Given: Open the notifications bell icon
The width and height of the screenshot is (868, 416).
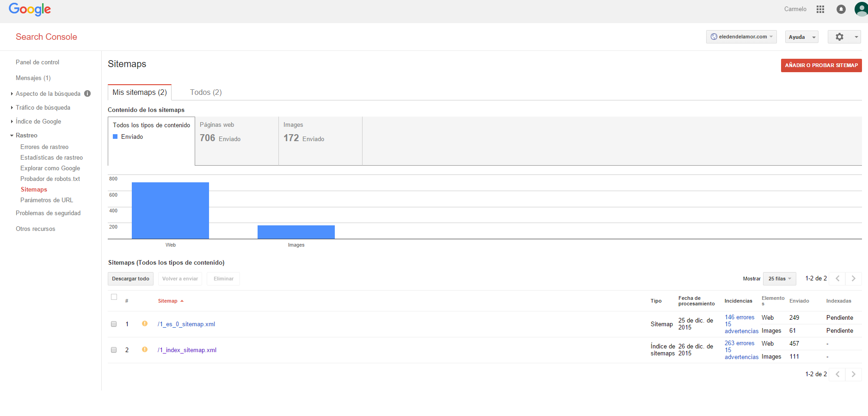Looking at the screenshot, I should [x=841, y=9].
